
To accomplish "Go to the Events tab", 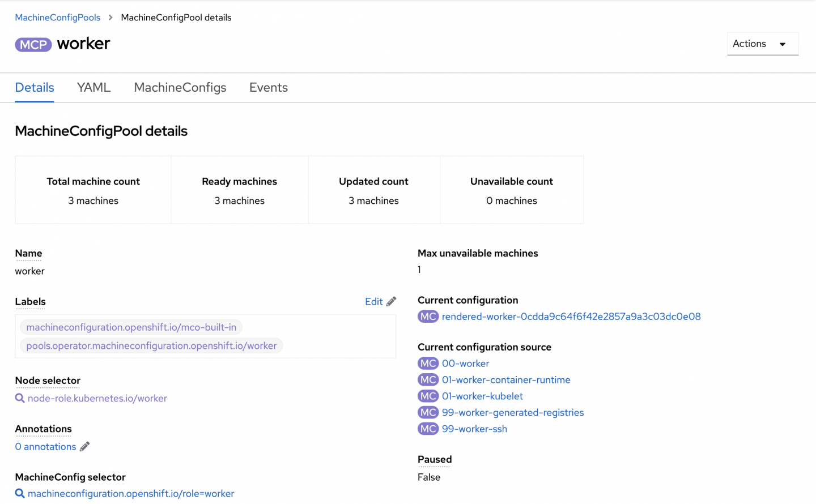I will 269,88.
